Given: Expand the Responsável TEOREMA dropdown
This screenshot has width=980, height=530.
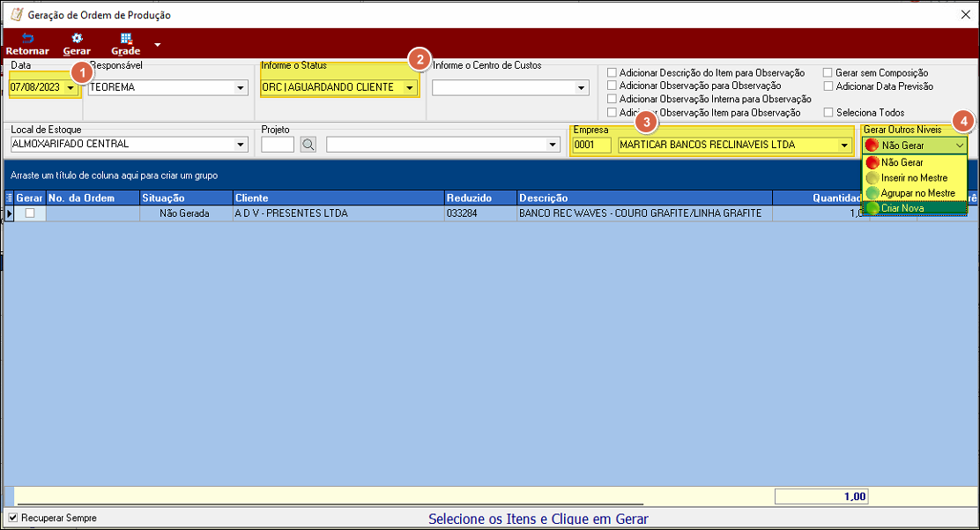Looking at the screenshot, I should (x=241, y=87).
